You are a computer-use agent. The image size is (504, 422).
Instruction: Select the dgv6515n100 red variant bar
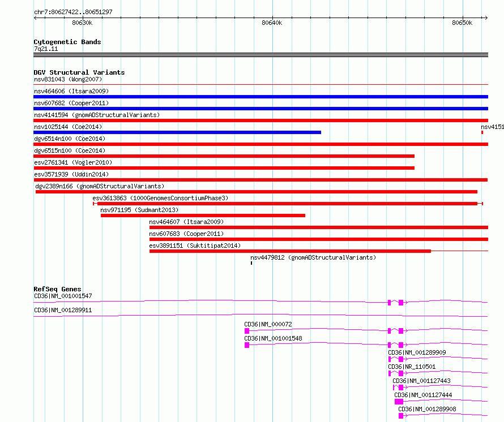click(224, 156)
